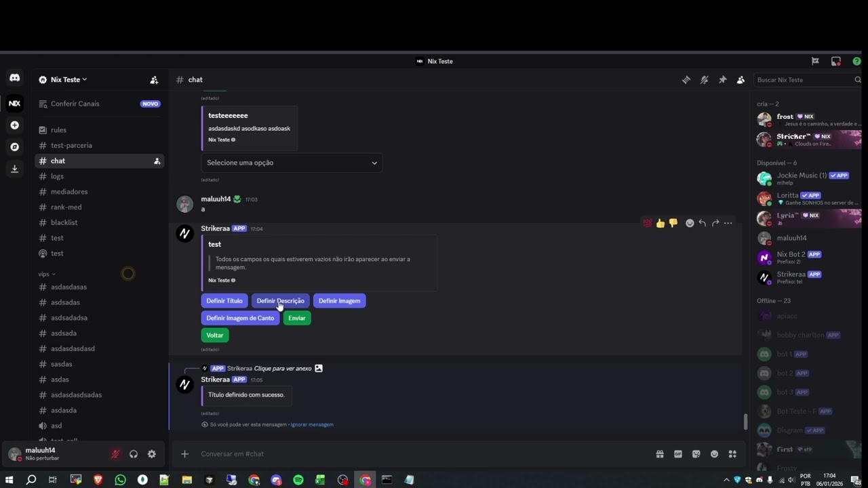The width and height of the screenshot is (868, 488).
Task: Add a server with plus icon
Action: [x=14, y=125]
